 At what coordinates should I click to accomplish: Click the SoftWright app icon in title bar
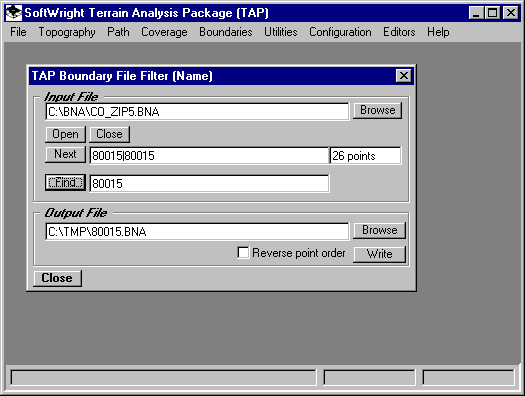(14, 13)
